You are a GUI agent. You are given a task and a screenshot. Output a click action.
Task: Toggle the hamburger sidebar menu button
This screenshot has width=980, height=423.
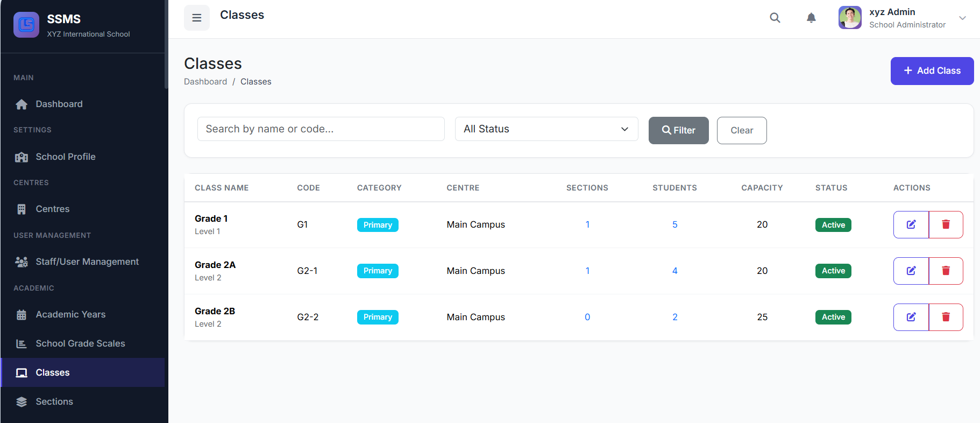point(196,18)
